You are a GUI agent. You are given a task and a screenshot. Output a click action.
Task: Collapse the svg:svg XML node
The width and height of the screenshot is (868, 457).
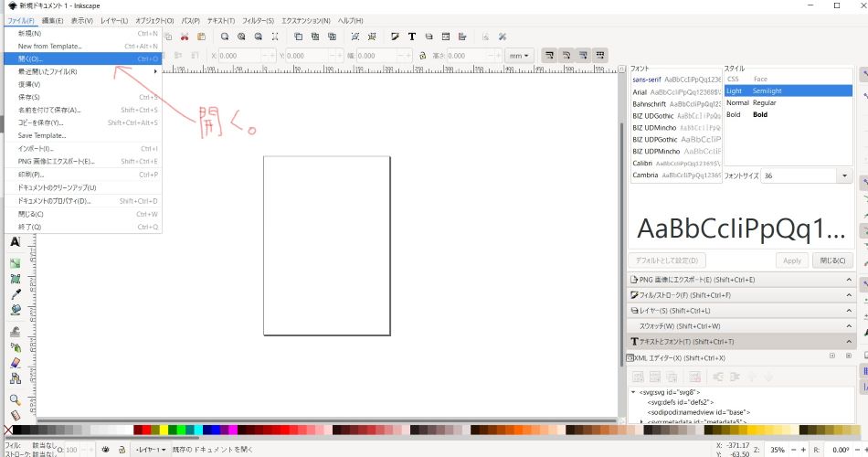coord(633,391)
